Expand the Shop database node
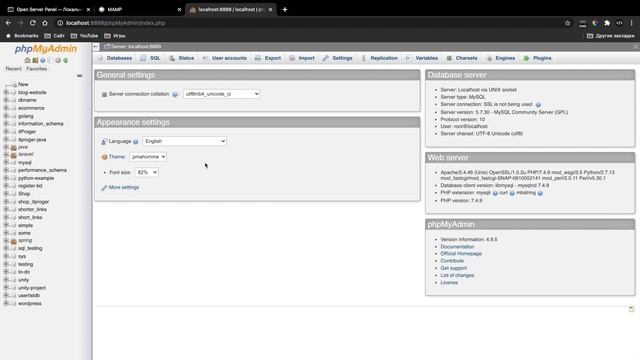Viewport: 640px width, 360px height. click(6, 194)
